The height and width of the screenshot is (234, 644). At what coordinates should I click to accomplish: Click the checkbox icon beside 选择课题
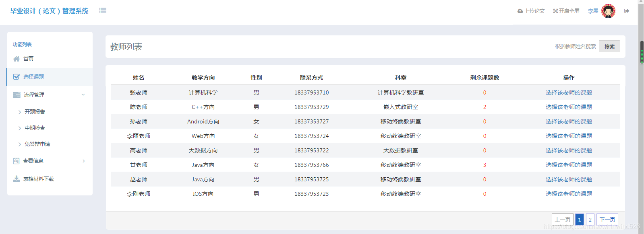point(17,77)
